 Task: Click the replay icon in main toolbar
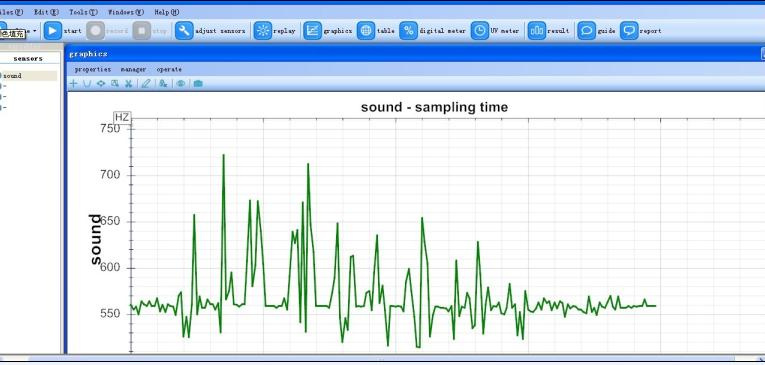pyautogui.click(x=262, y=31)
